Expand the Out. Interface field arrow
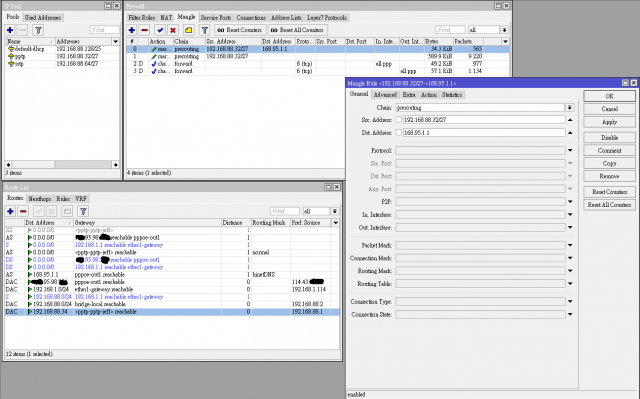Image resolution: width=640 pixels, height=399 pixels. pos(570,227)
